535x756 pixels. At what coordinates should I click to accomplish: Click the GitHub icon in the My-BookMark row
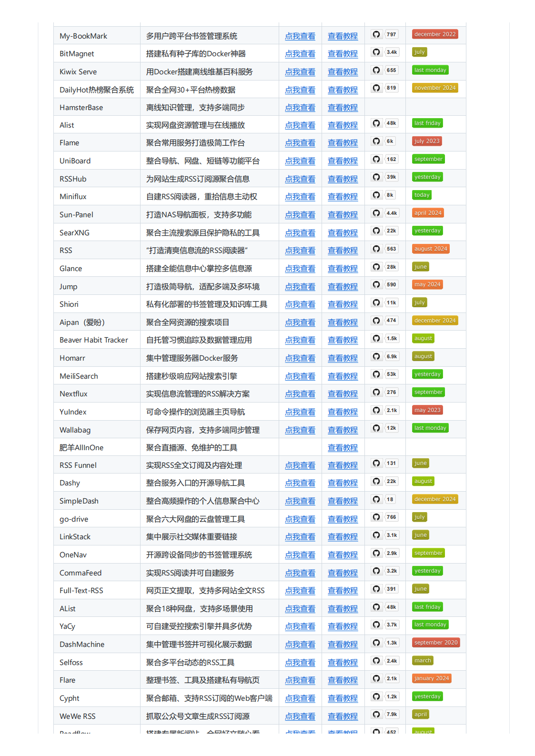click(376, 34)
